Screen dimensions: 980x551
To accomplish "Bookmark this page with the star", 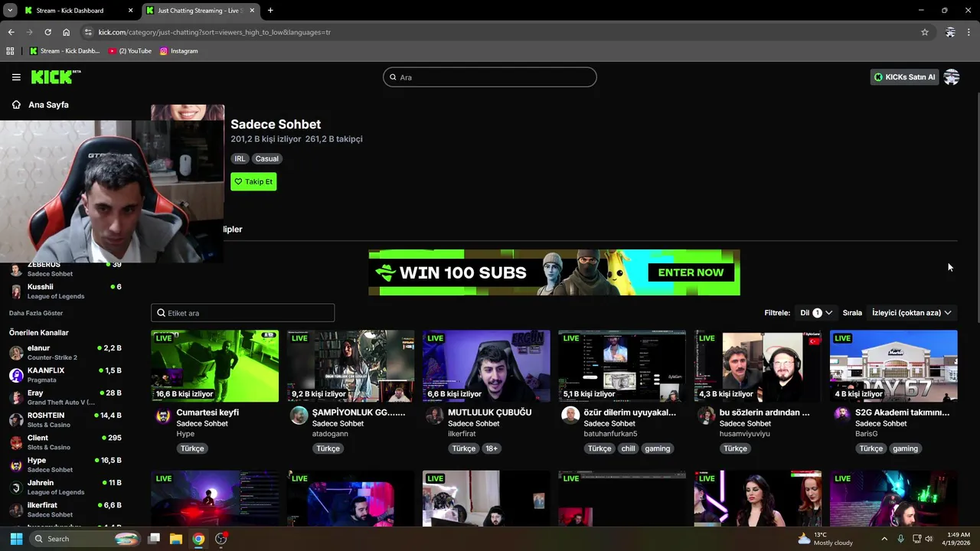I will point(925,32).
